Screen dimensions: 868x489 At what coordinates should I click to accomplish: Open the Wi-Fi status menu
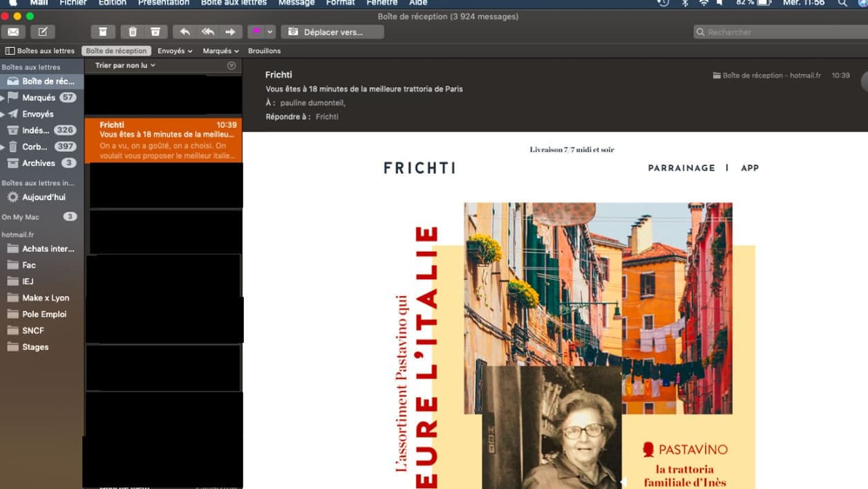coord(704,3)
